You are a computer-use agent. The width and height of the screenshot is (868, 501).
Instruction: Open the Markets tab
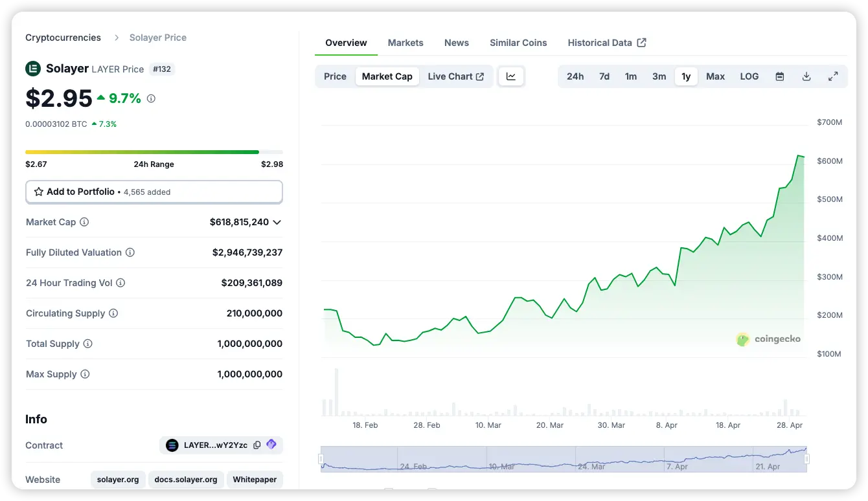(405, 43)
